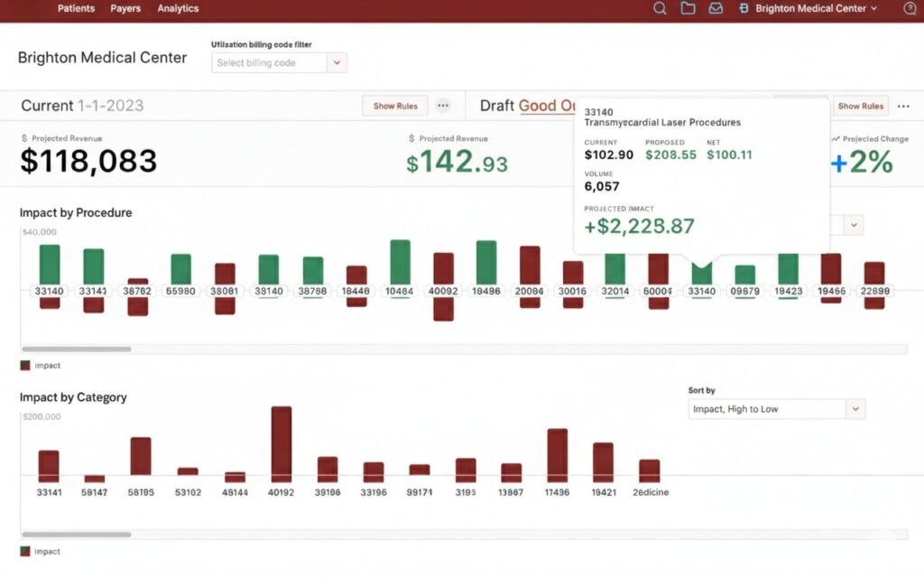Expand the Select billing code dropdown
Image resolution: width=924 pixels, height=578 pixels.
[337, 63]
